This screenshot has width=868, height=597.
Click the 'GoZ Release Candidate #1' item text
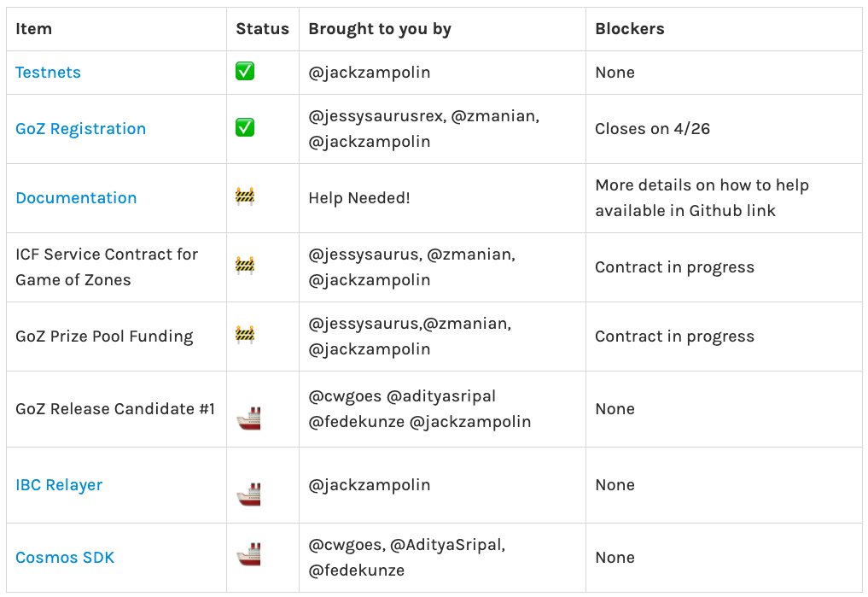(115, 409)
